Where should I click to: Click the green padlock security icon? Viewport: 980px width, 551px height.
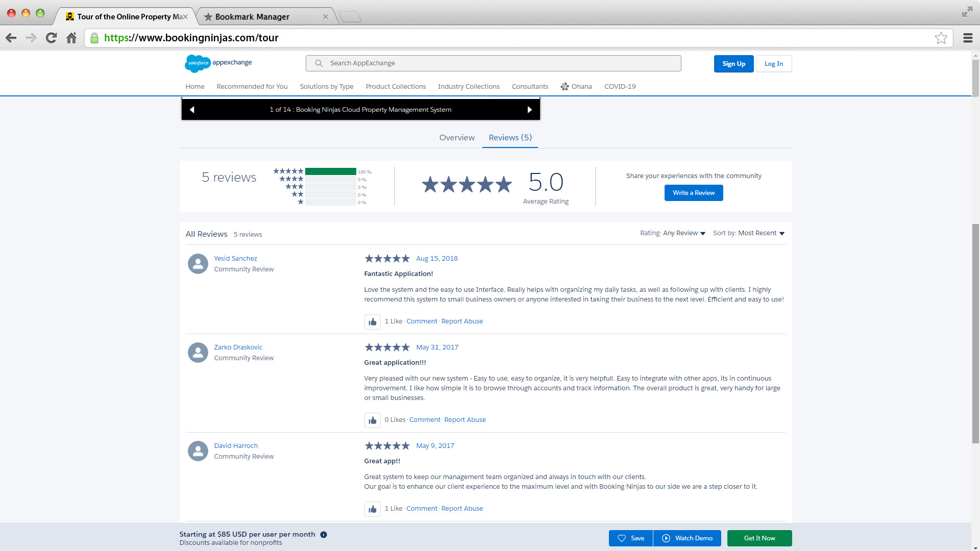pos(94,38)
